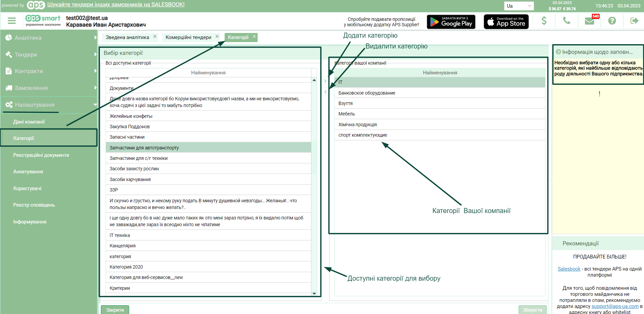Select Канцелярия category
644x314 pixels.
point(209,246)
